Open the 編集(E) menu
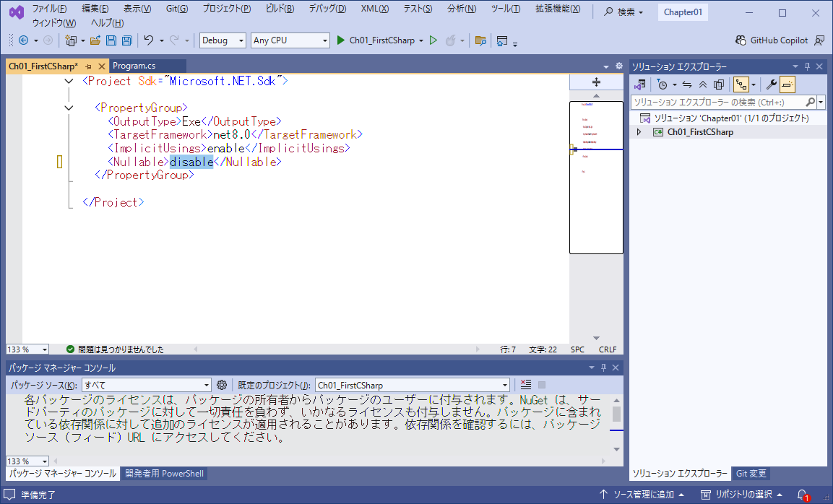The image size is (833, 504). coord(95,9)
